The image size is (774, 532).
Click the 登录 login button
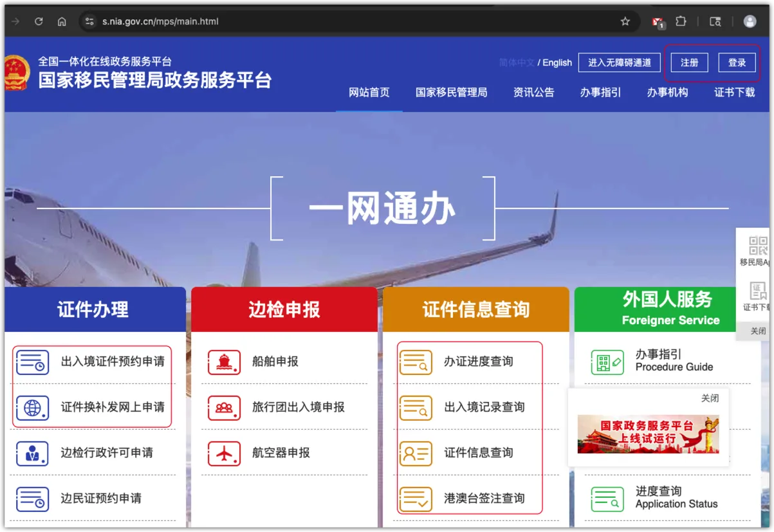(737, 62)
